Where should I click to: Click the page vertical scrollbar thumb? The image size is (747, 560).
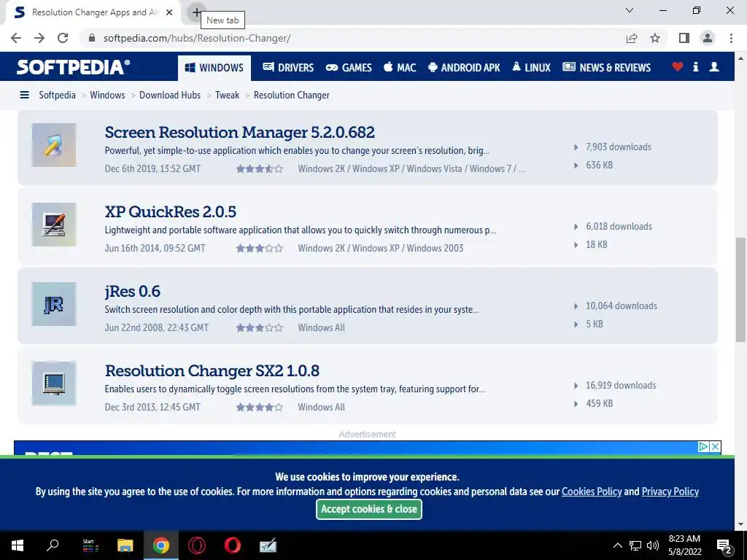(740, 289)
